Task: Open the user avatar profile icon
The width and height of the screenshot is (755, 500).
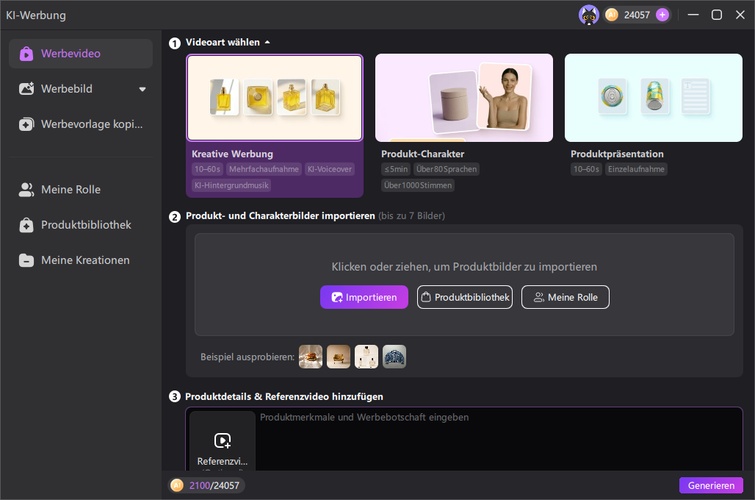Action: [588, 15]
